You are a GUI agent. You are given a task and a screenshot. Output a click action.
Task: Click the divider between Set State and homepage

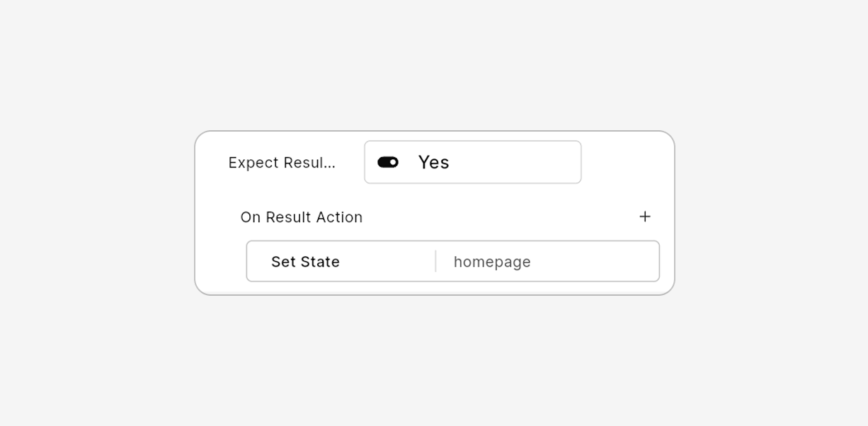[435, 262]
